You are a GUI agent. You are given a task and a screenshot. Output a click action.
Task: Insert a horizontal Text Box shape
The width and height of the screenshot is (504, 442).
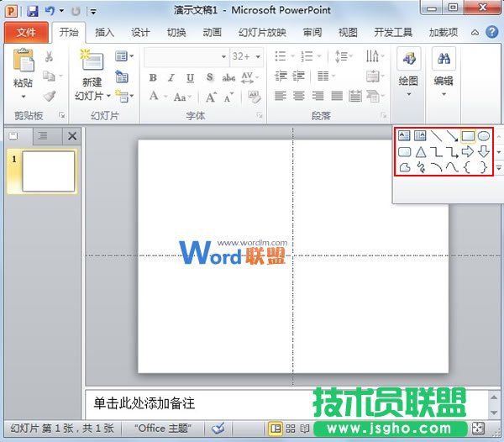[x=403, y=135]
